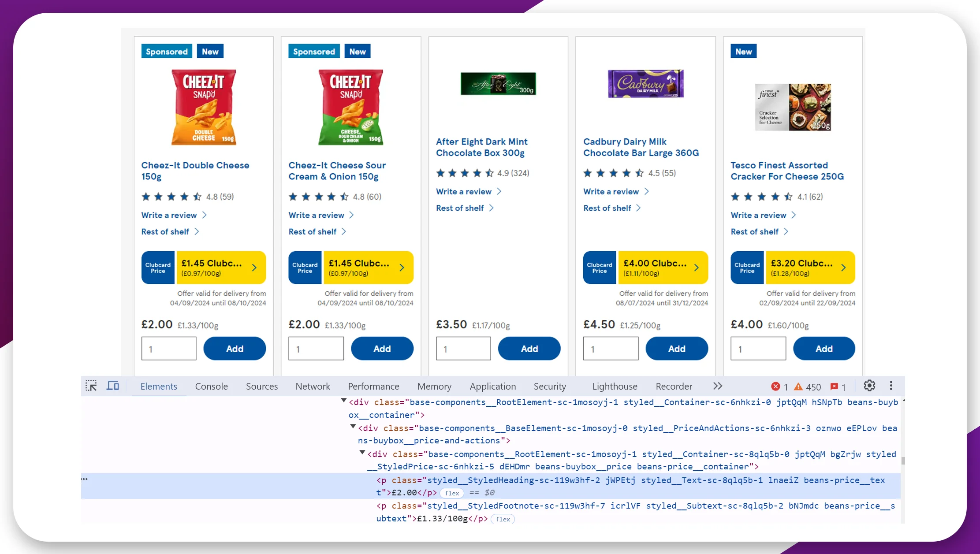The image size is (980, 554).
Task: Click the warning triangle showing 450
Action: click(x=798, y=387)
